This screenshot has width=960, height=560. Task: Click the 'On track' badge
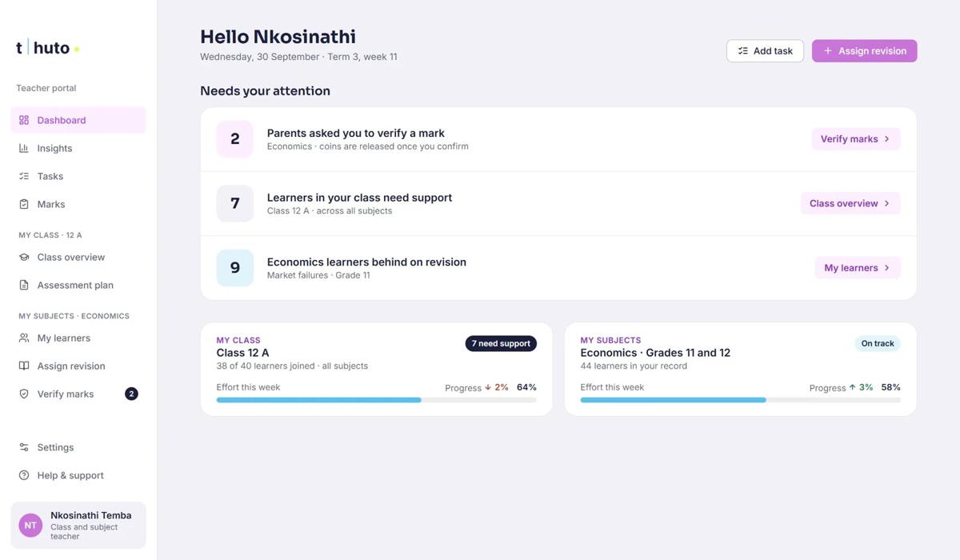coord(878,343)
